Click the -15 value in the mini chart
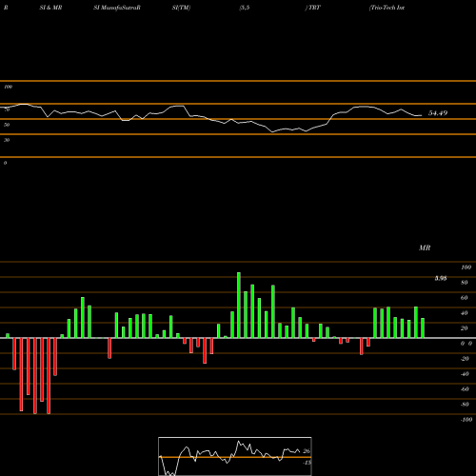The height and width of the screenshot is (476, 476). coord(307,463)
